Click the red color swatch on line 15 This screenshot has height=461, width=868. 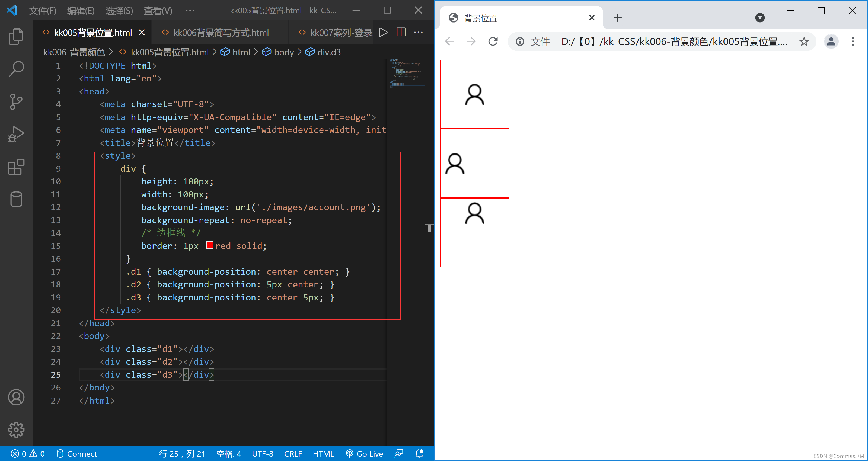point(209,245)
